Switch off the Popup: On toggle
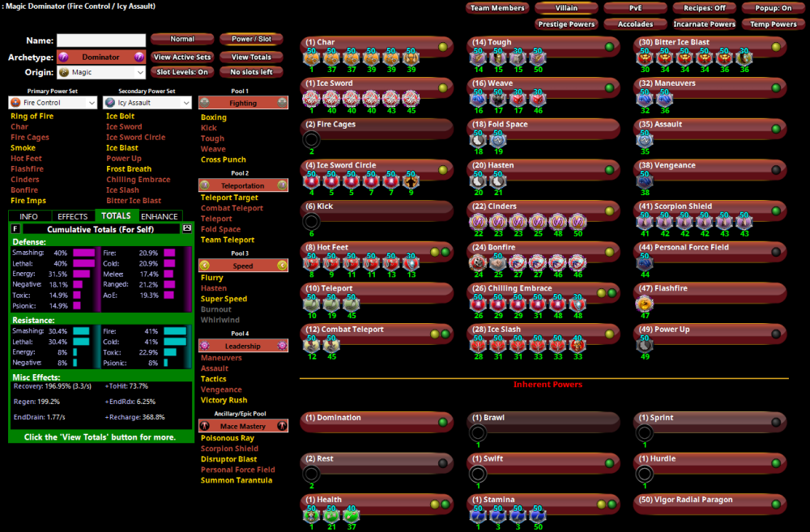 pos(773,8)
